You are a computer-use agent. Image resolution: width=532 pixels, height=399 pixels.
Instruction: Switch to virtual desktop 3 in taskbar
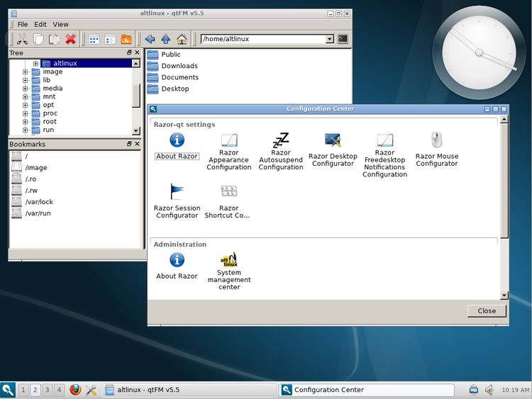coord(48,390)
